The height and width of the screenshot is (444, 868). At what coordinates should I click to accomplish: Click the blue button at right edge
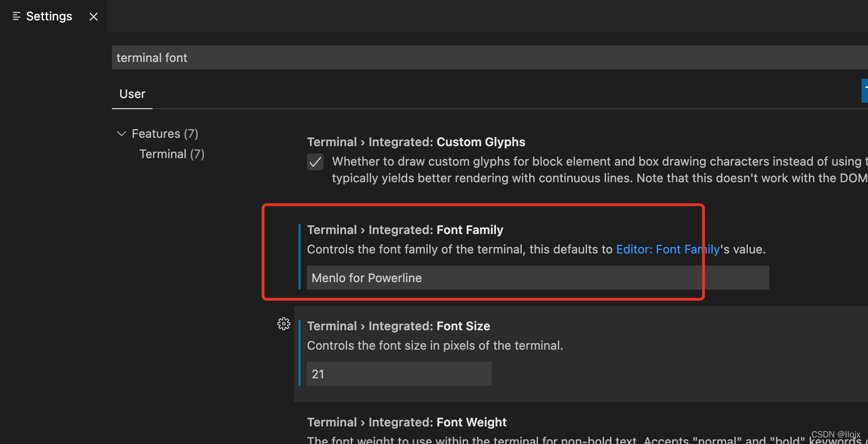tap(864, 90)
